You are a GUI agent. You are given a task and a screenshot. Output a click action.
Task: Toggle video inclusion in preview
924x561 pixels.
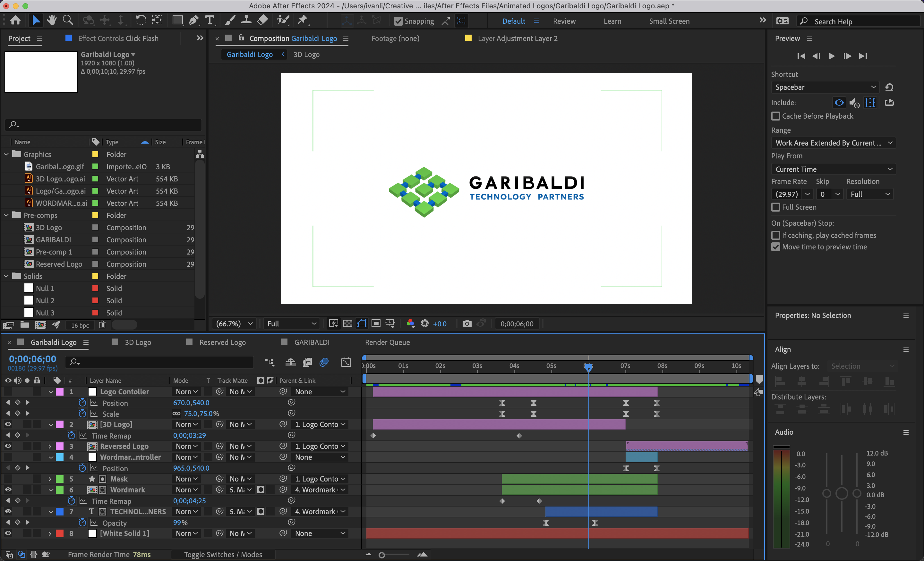tap(839, 102)
